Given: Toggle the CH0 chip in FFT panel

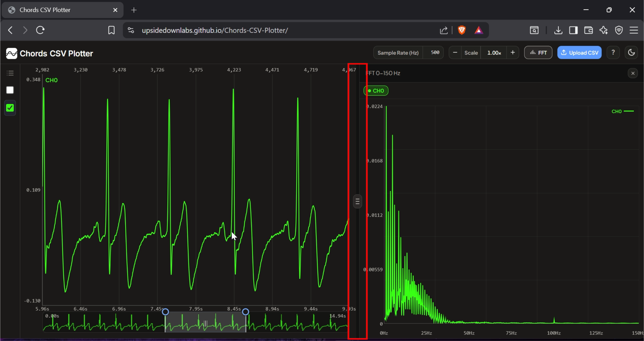Looking at the screenshot, I should 376,91.
